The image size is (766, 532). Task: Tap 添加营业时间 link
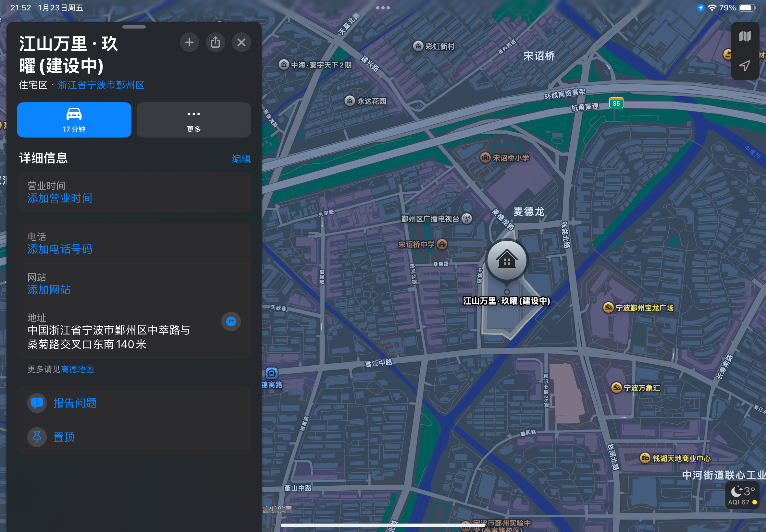(60, 198)
